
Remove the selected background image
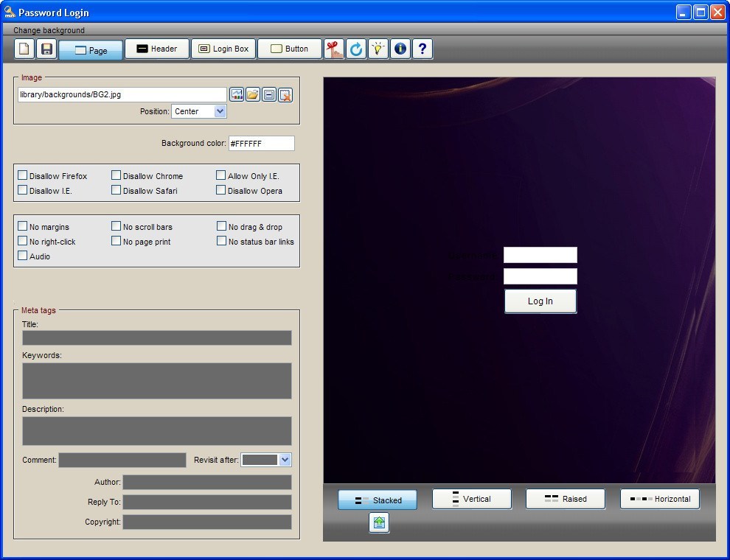[x=285, y=94]
